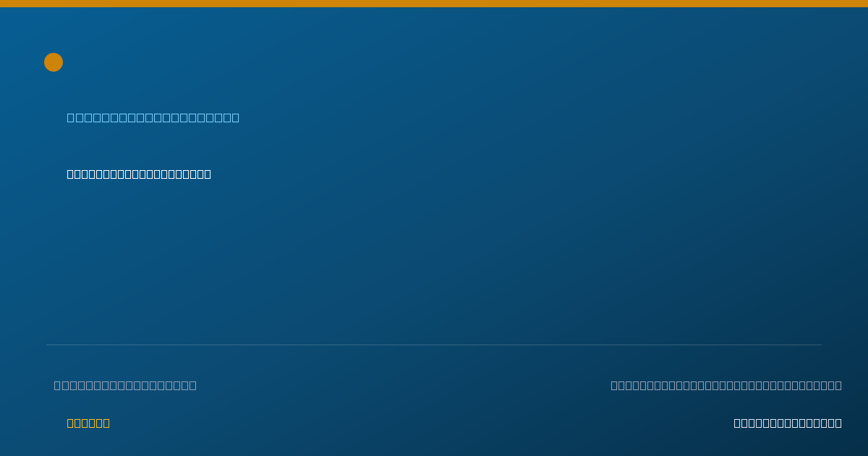Click the middle of the blue heading line
Image resolution: width=868 pixels, height=456 pixels.
pyautogui.click(x=153, y=117)
